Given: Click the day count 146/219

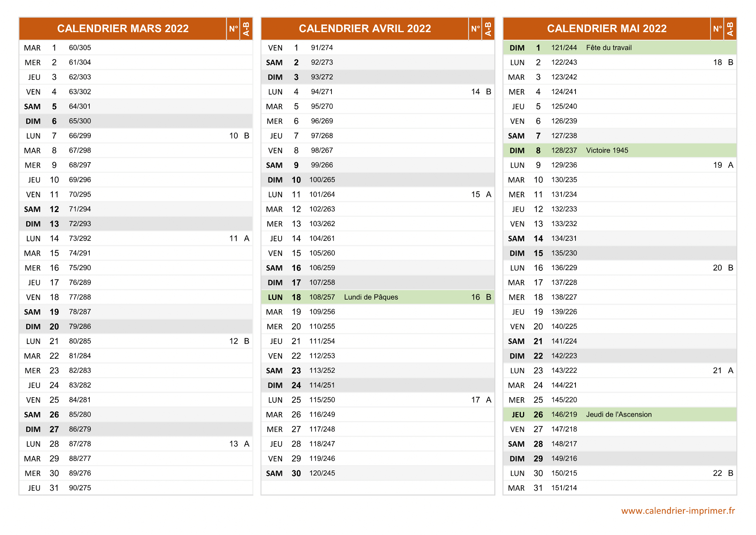Looking at the screenshot, I should [x=564, y=415].
